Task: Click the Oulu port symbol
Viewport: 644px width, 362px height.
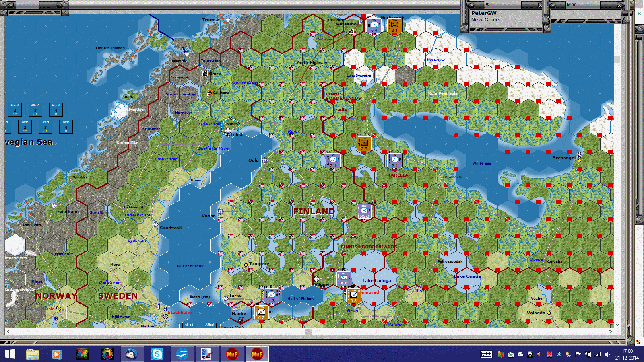Action: [264, 160]
